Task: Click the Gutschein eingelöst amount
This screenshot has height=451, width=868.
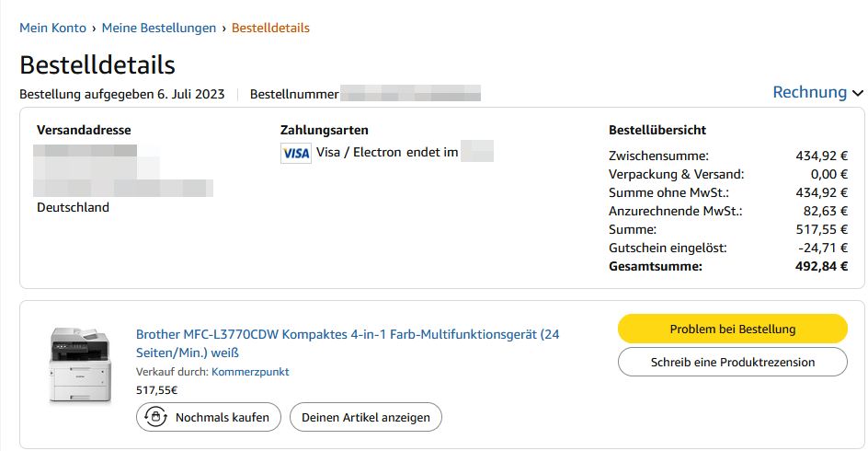Action: tap(824, 248)
